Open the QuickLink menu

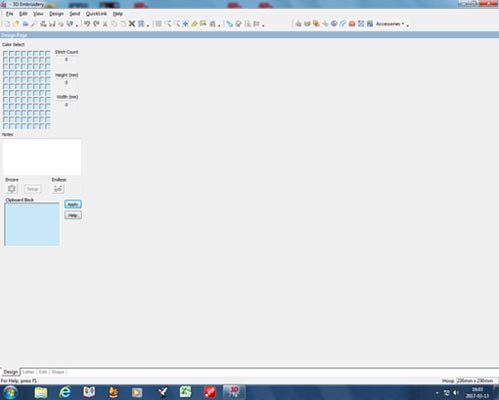(x=96, y=14)
